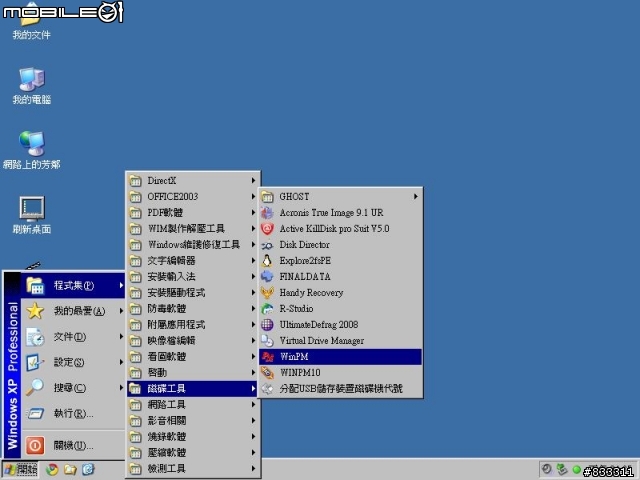Launch Acronis True Image 9.1 UR
640x480 pixels.
tap(340, 212)
